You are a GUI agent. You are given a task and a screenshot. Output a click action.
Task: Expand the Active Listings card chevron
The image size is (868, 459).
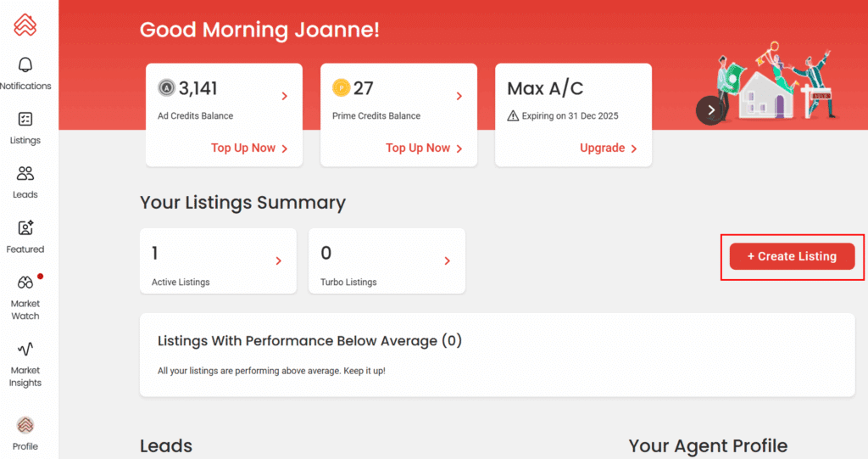279,261
